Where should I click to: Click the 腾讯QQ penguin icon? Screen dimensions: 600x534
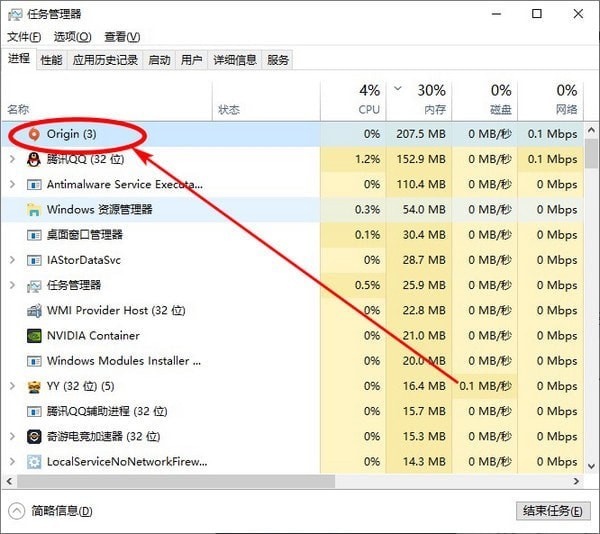tap(34, 160)
